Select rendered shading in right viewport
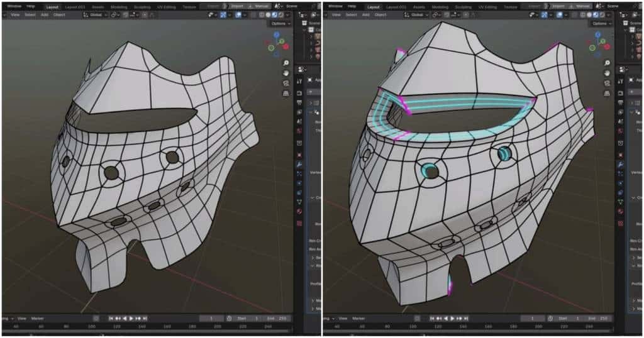 602,15
